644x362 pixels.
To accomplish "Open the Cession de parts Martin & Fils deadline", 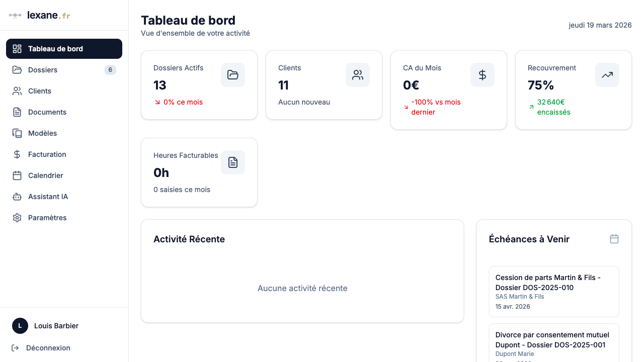I will 553,291.
